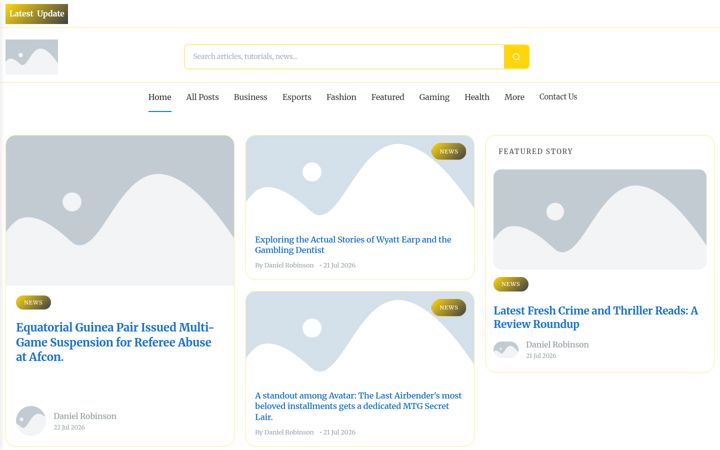Image resolution: width=720 pixels, height=450 pixels.
Task: Open the Business category
Action: point(250,97)
